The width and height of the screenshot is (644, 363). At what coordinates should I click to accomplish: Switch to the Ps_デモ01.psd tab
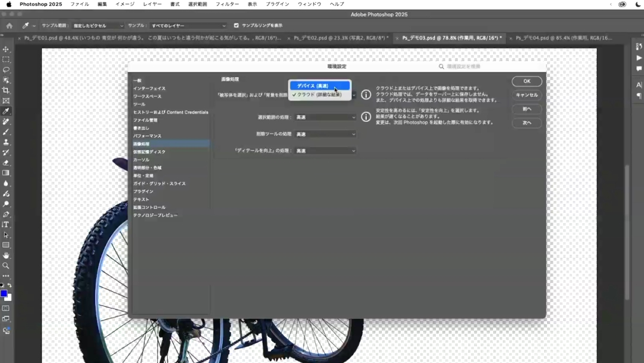(153, 38)
